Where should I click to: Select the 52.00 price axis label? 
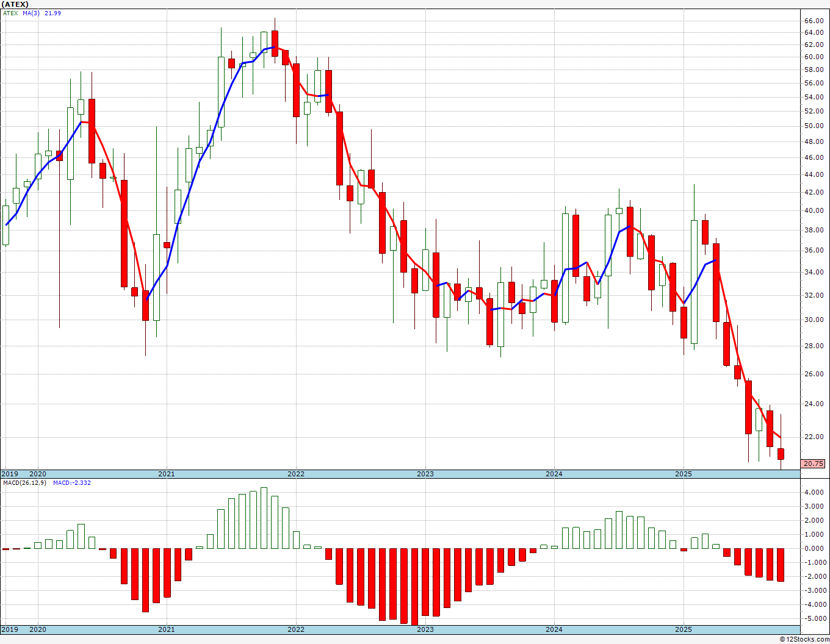point(814,111)
